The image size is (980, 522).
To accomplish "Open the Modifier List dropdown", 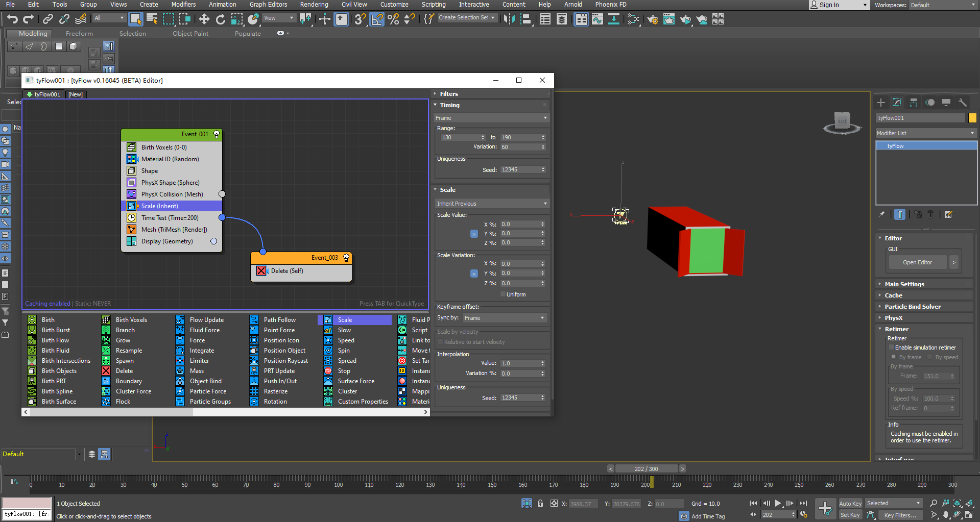I will [x=926, y=133].
